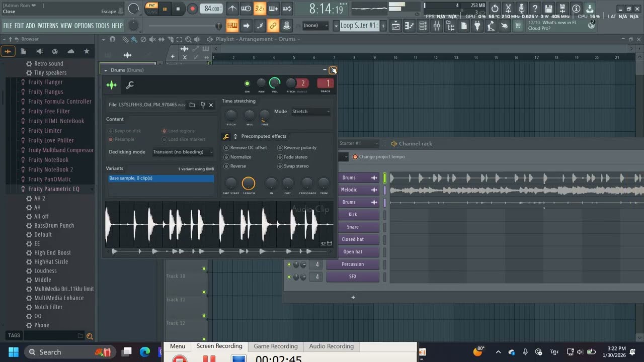Click the tempo field showing 84.000
Image resolution: width=644 pixels, height=362 pixels.
click(x=211, y=9)
